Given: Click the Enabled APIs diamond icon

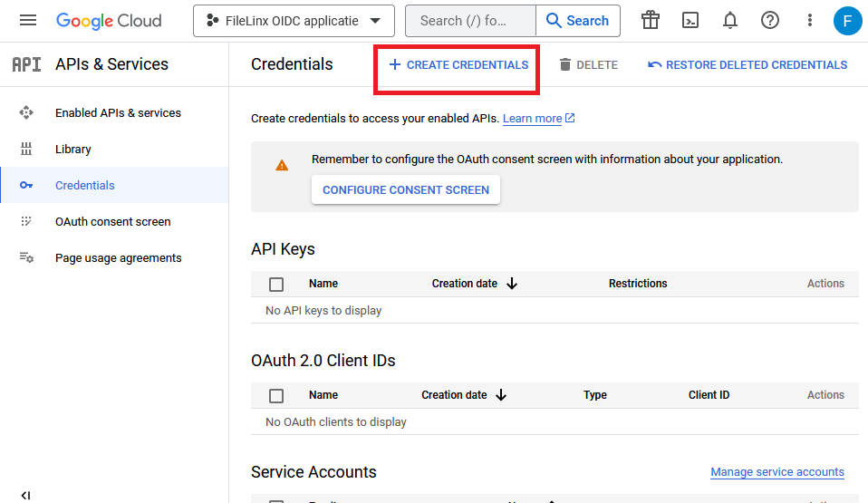Looking at the screenshot, I should tap(26, 113).
